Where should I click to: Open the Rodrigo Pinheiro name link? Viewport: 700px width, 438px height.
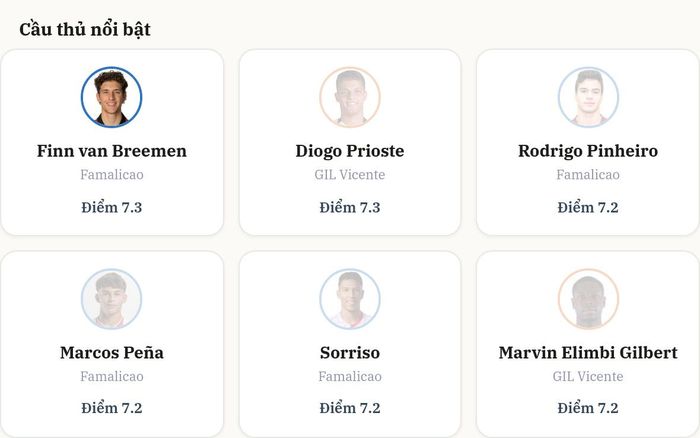coord(588,151)
